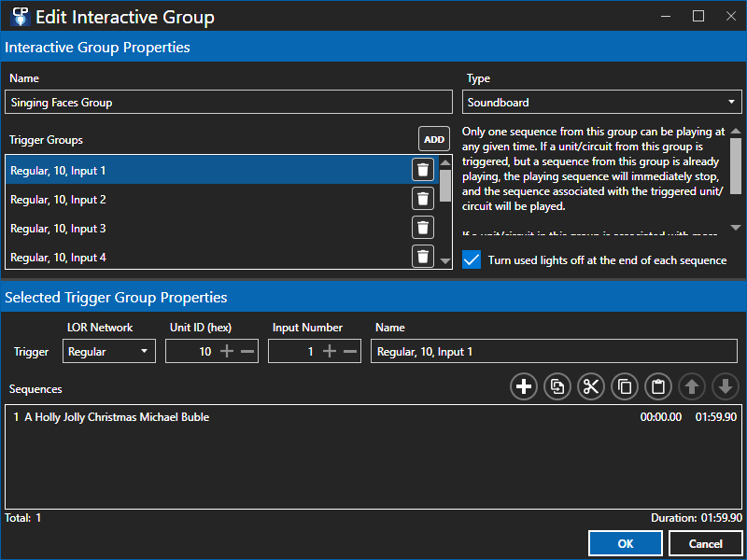Select the 'A Holly Jolly Christmas Michael Buble' sequence
The image size is (747, 560).
click(x=375, y=417)
